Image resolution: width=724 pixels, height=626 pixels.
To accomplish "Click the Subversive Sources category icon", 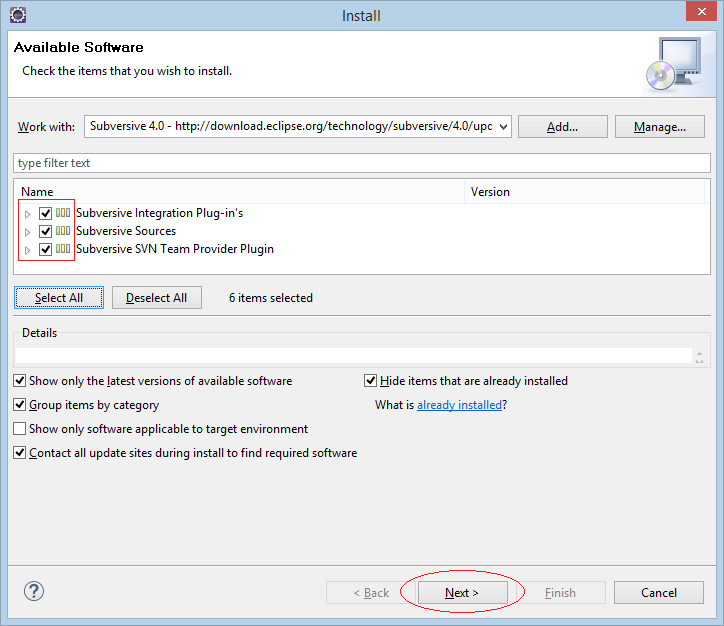I will (x=63, y=231).
